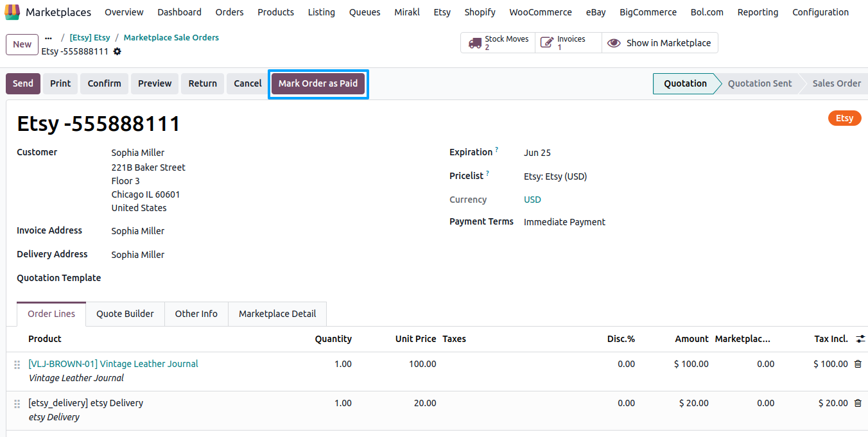
Task: Confirm the quotation
Action: (104, 83)
